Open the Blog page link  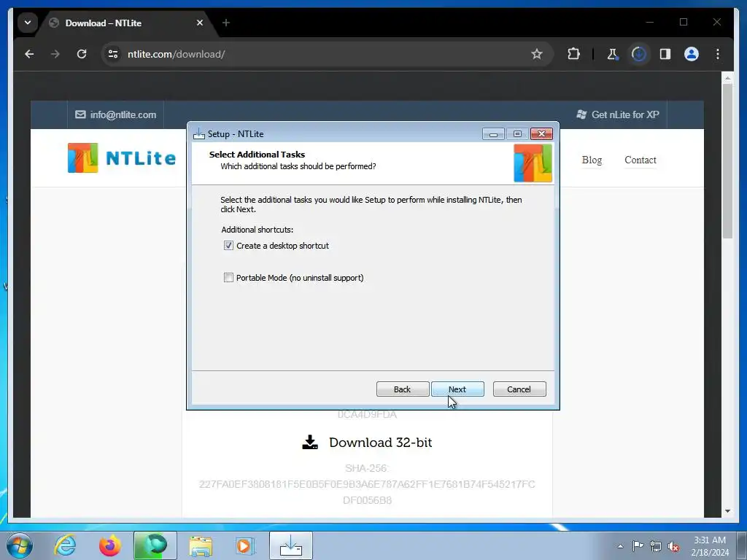tap(592, 160)
